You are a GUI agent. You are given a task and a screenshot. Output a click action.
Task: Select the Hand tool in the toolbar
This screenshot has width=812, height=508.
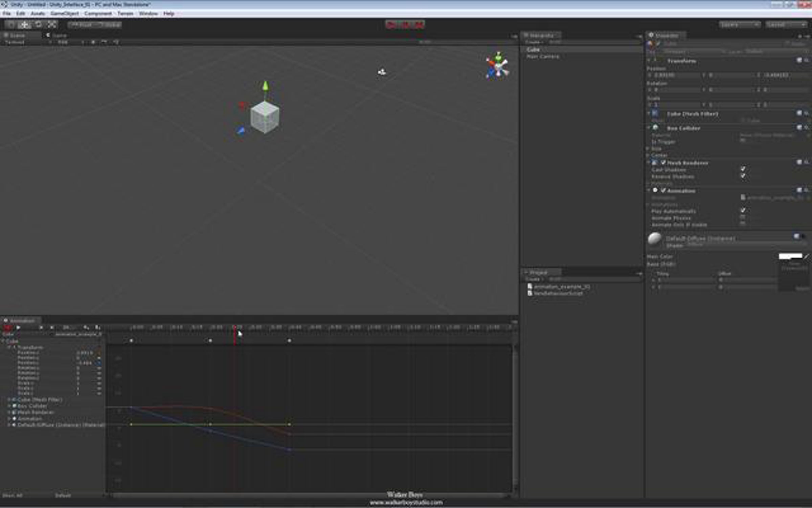coord(11,24)
